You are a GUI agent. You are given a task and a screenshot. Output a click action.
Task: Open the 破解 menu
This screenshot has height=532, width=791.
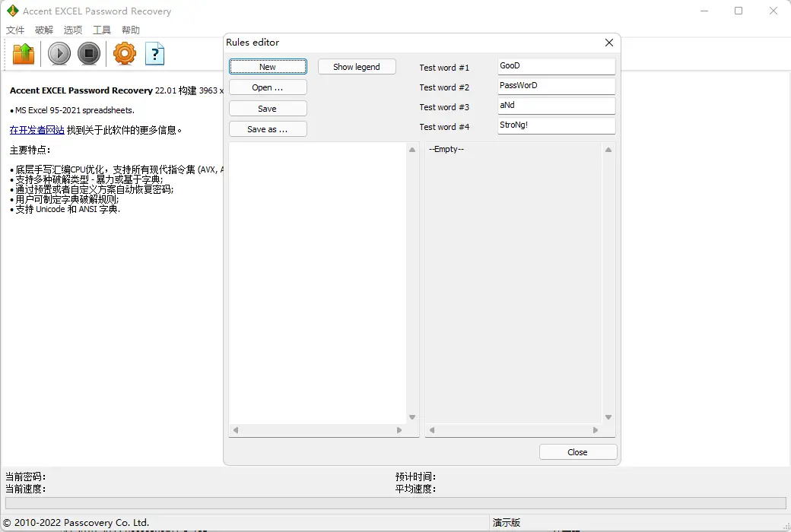[x=44, y=30]
